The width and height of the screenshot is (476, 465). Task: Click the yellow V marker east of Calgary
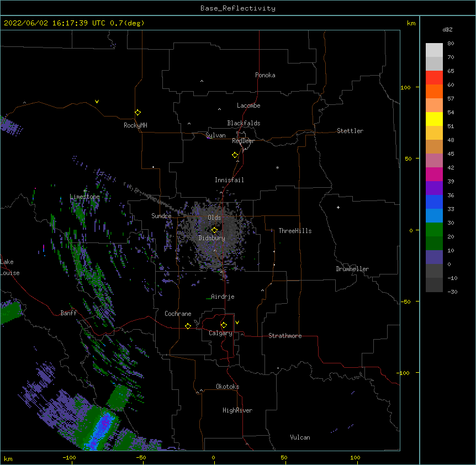pyautogui.click(x=237, y=323)
